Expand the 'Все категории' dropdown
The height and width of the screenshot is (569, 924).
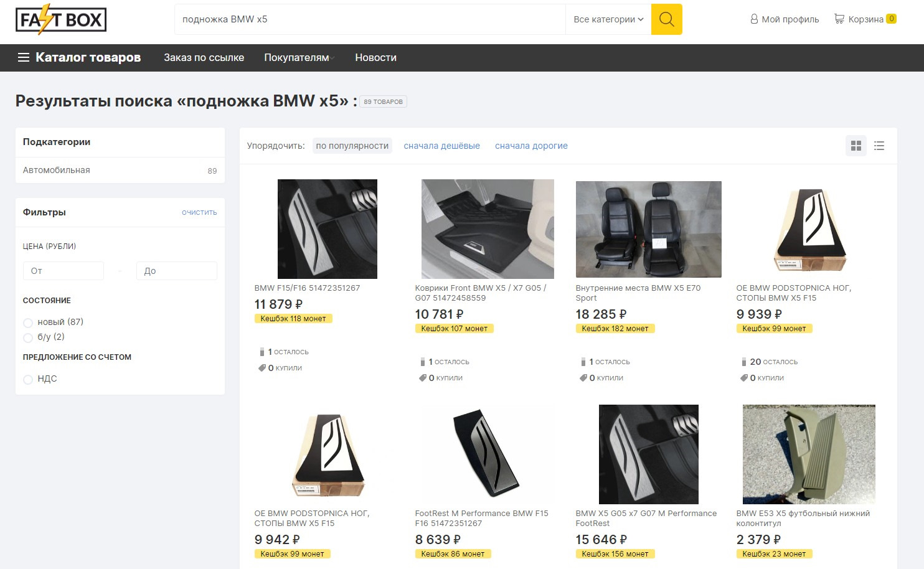[x=608, y=19]
